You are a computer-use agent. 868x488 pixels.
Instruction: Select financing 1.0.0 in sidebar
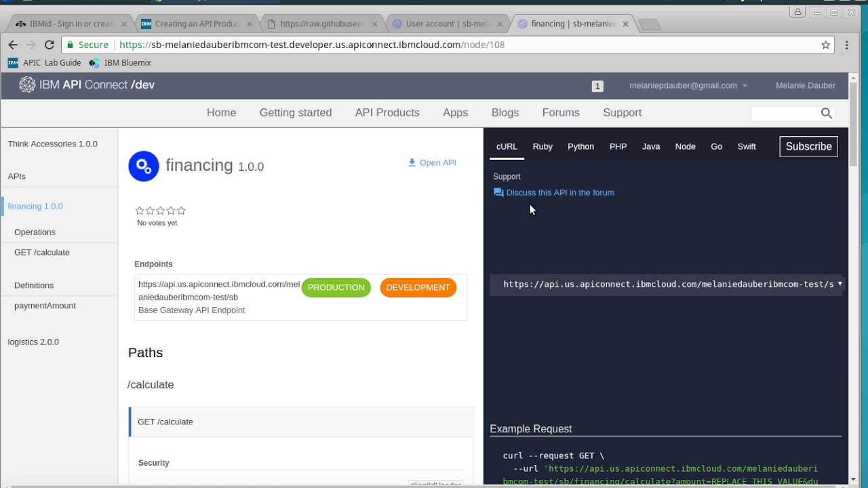[35, 206]
